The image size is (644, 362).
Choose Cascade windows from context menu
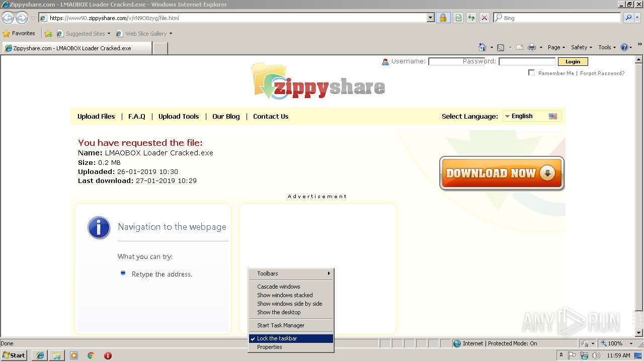[291, 287]
